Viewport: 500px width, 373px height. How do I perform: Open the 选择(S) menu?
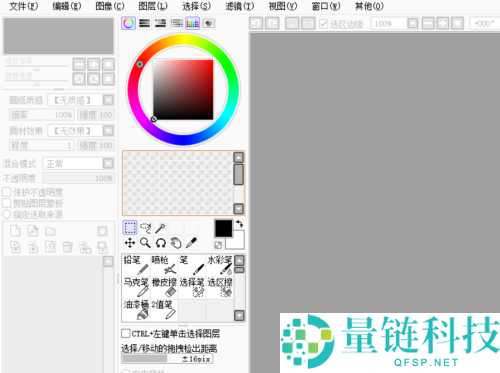pos(196,6)
